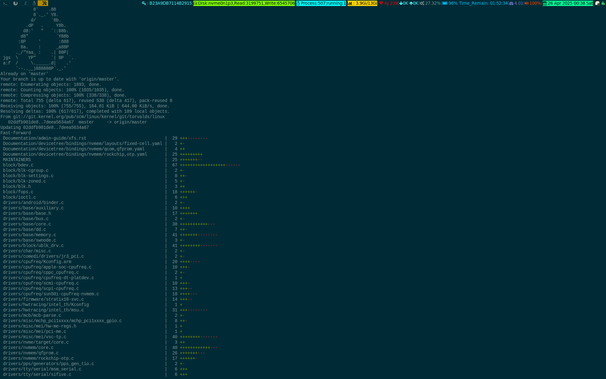Click drivers/nvmem/rockchip-otp.c file name
The width and height of the screenshot is (606, 379).
click(38, 359)
